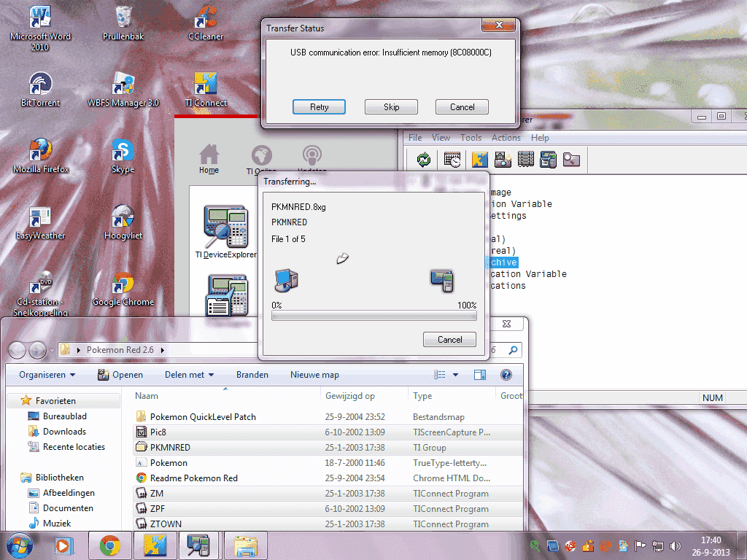This screenshot has width=747, height=560.
Task: Sort files by Naam column
Action: (225, 396)
